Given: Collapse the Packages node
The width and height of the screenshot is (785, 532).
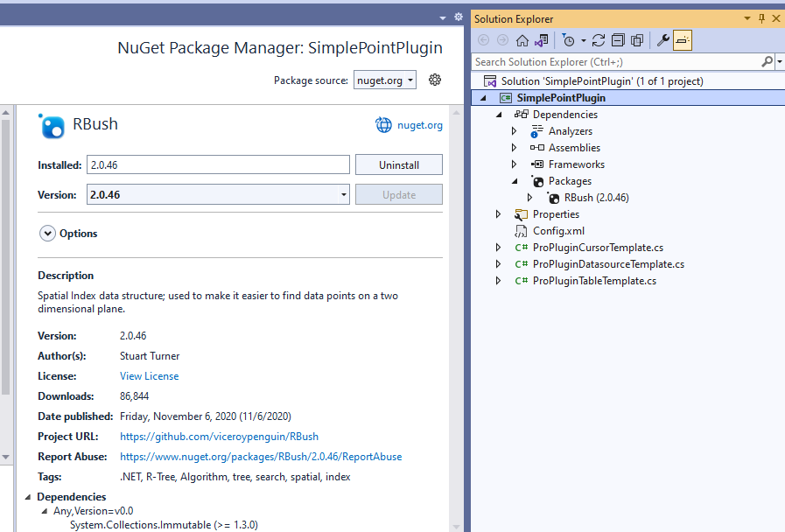Looking at the screenshot, I should click(515, 180).
